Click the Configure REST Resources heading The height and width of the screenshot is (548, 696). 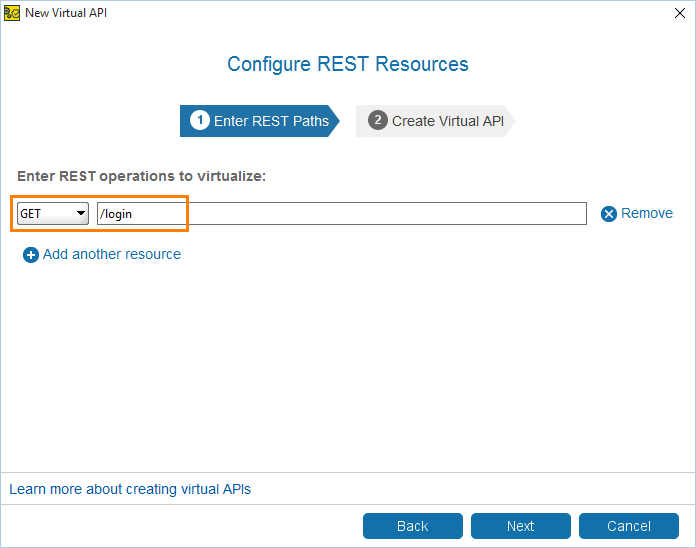pos(348,65)
